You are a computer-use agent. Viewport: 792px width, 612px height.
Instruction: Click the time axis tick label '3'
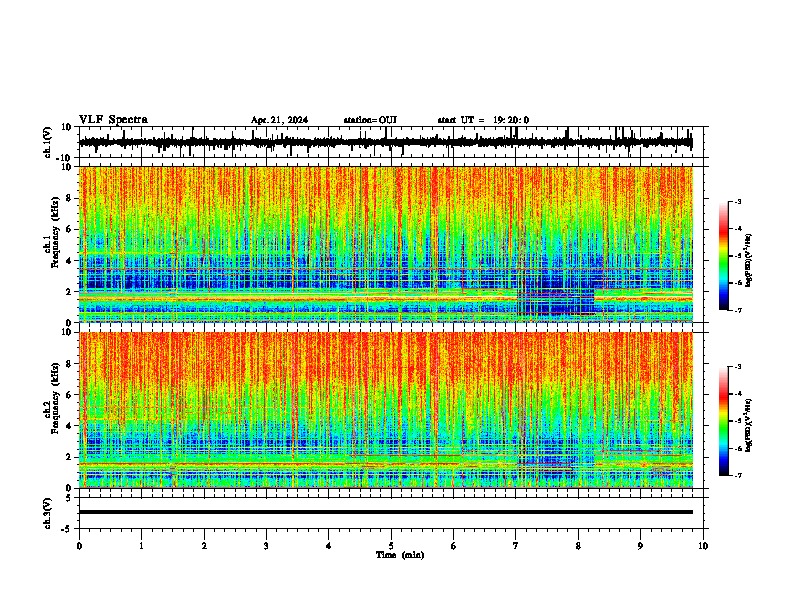point(266,546)
